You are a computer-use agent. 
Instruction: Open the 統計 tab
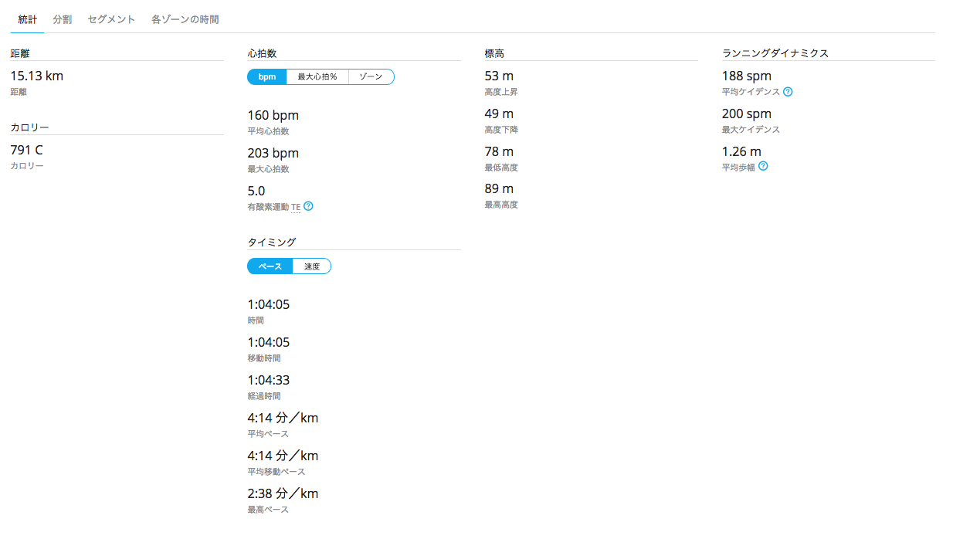pyautogui.click(x=27, y=19)
